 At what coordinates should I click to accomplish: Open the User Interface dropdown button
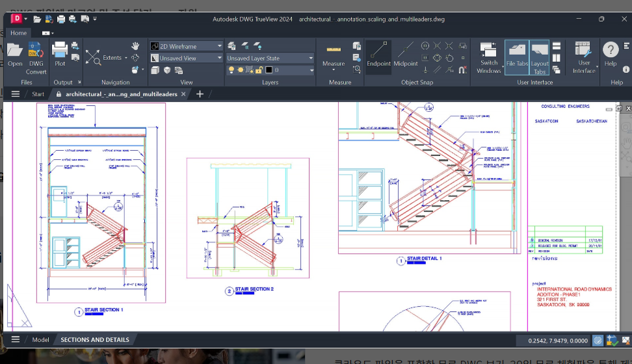coord(584,58)
